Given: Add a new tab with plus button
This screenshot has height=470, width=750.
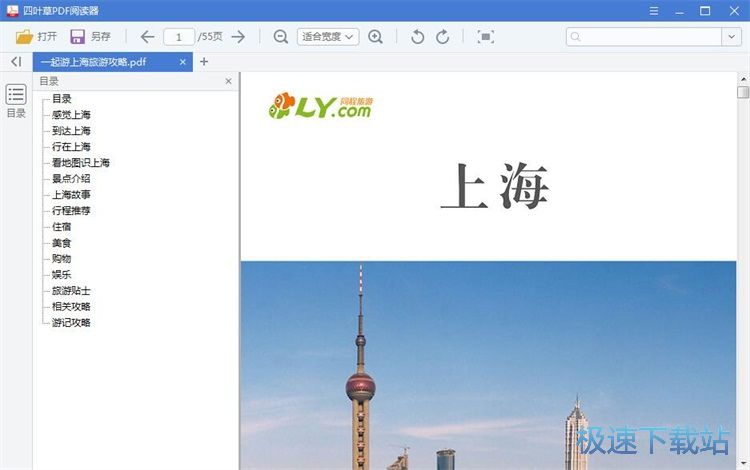Looking at the screenshot, I should (x=204, y=62).
